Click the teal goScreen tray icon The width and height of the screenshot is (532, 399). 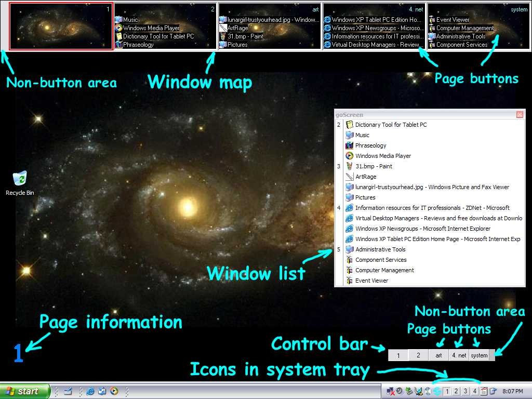(437, 392)
